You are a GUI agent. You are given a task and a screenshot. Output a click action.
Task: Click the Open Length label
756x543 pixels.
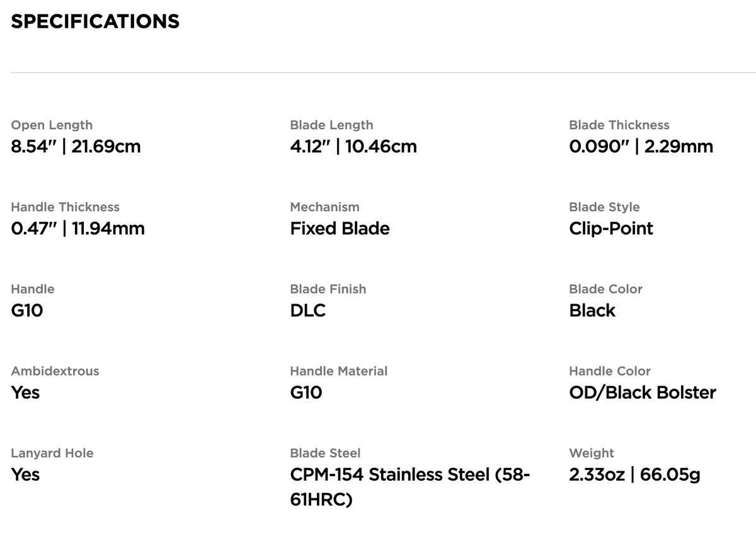(52, 125)
